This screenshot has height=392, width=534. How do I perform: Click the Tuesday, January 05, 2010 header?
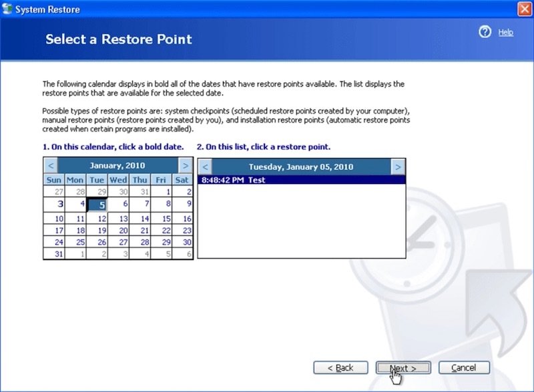tap(301, 167)
